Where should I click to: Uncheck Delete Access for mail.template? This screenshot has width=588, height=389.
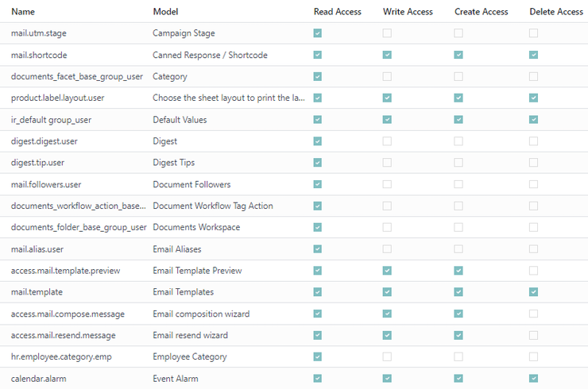click(534, 292)
